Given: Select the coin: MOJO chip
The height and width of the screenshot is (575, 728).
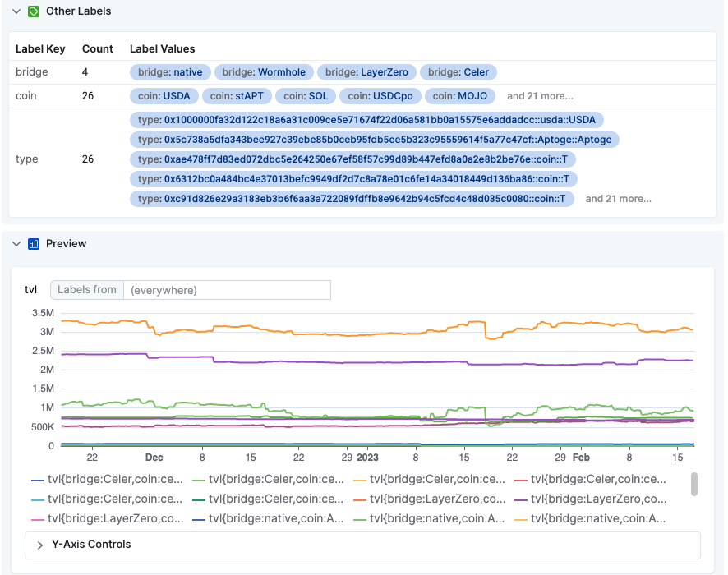Looking at the screenshot, I should 460,96.
